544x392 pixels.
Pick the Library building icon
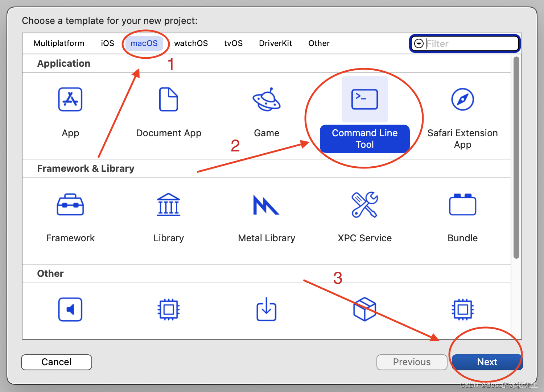(169, 205)
